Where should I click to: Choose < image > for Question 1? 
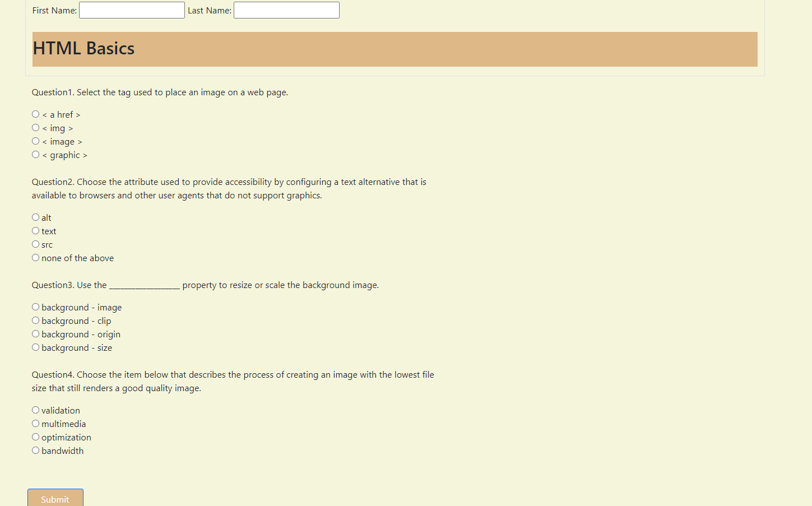[x=35, y=141]
